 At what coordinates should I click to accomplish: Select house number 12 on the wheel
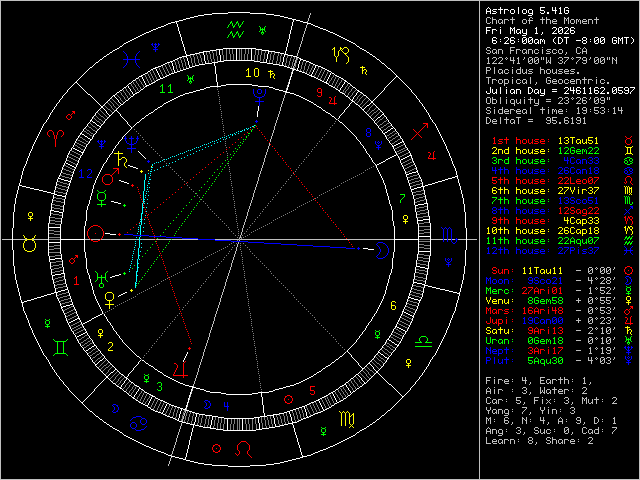(x=86, y=174)
